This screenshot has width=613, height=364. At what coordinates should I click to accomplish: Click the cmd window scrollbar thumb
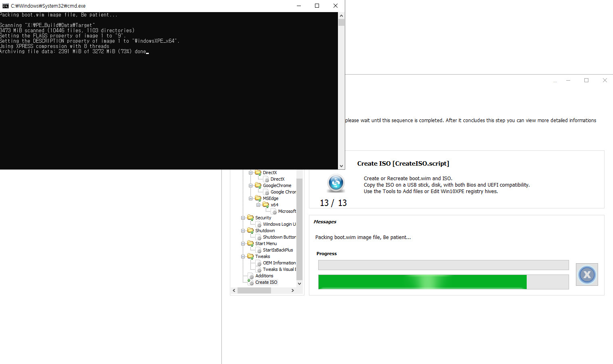(x=342, y=23)
